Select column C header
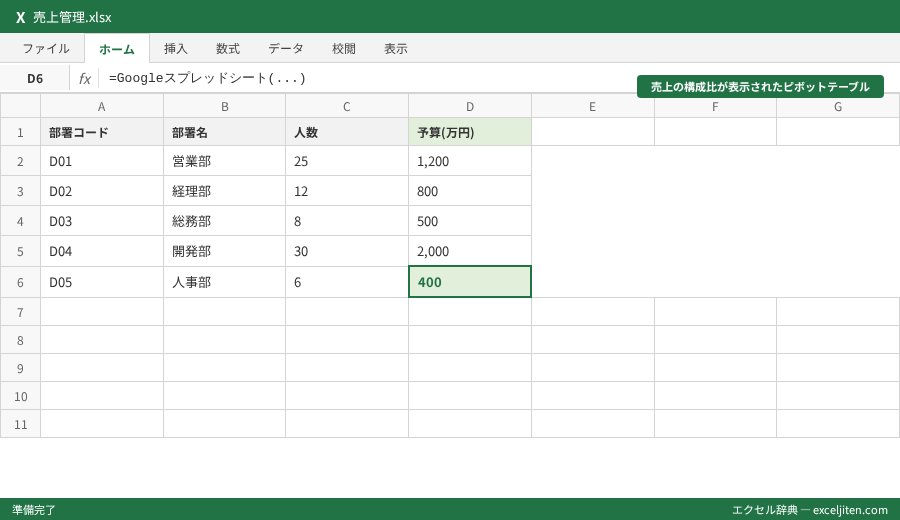Screen dimensions: 900x520 click(347, 106)
